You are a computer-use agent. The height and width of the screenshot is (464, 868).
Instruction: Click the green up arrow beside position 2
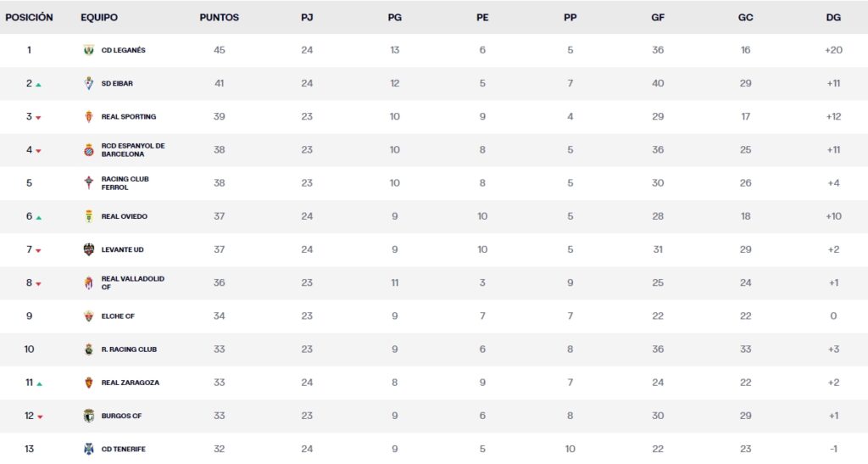[x=39, y=85]
